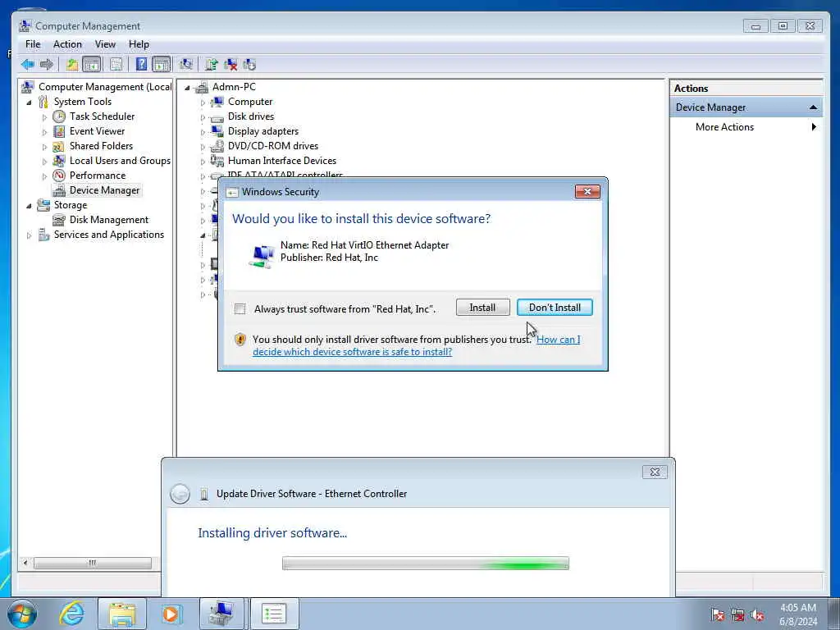Click the installing driver progress bar
This screenshot has height=630, width=840.
coord(426,564)
